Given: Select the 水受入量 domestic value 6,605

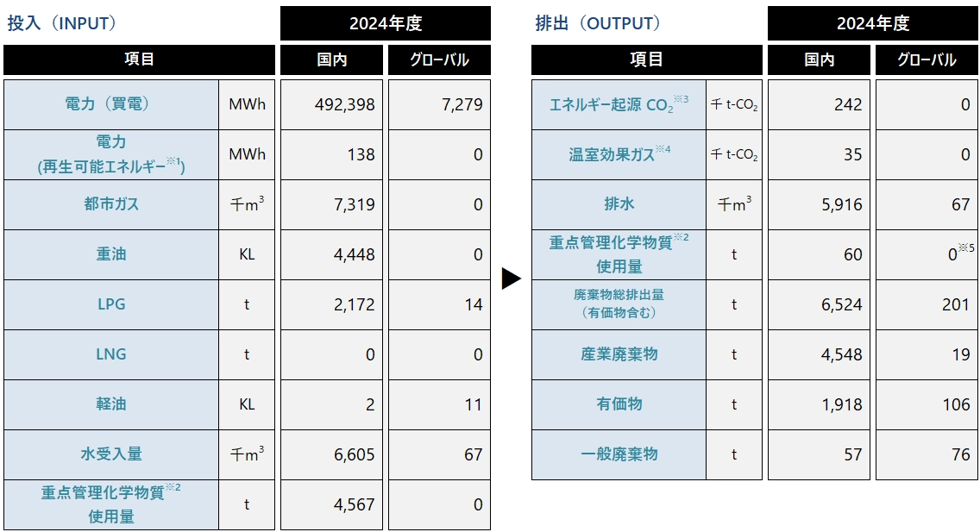Looking at the screenshot, I should (x=331, y=454).
